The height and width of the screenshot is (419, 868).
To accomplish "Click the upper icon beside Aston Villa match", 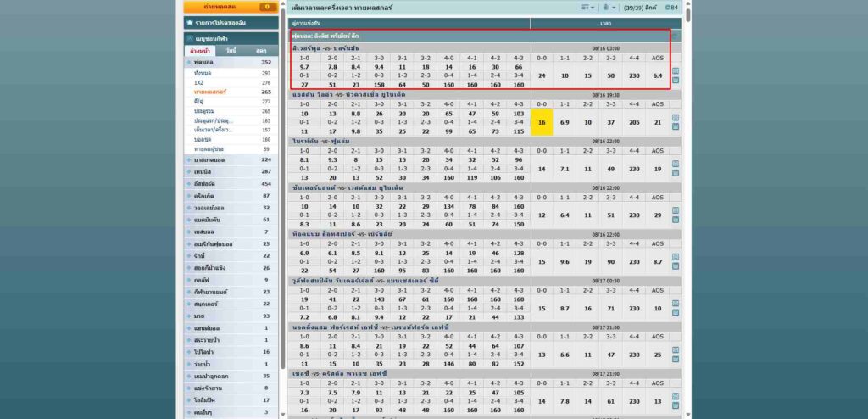I will 676,118.
